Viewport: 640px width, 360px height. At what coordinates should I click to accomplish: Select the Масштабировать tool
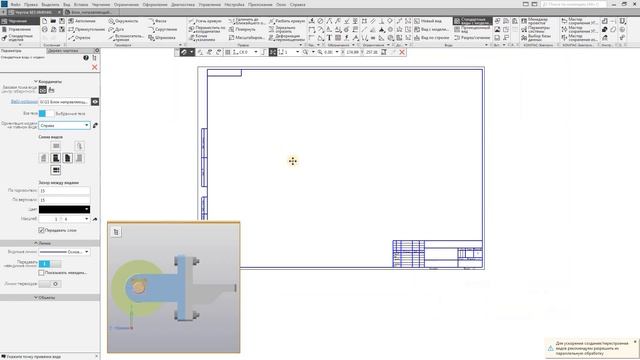pos(246,38)
